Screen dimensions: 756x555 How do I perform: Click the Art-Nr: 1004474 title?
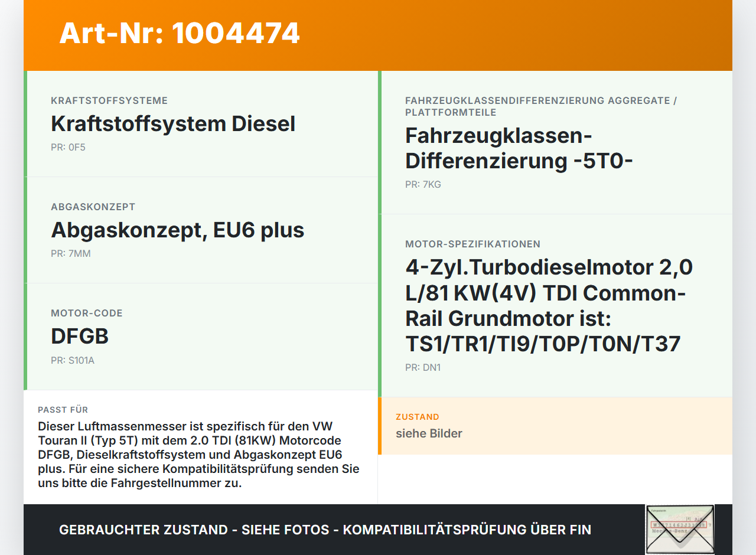click(179, 34)
